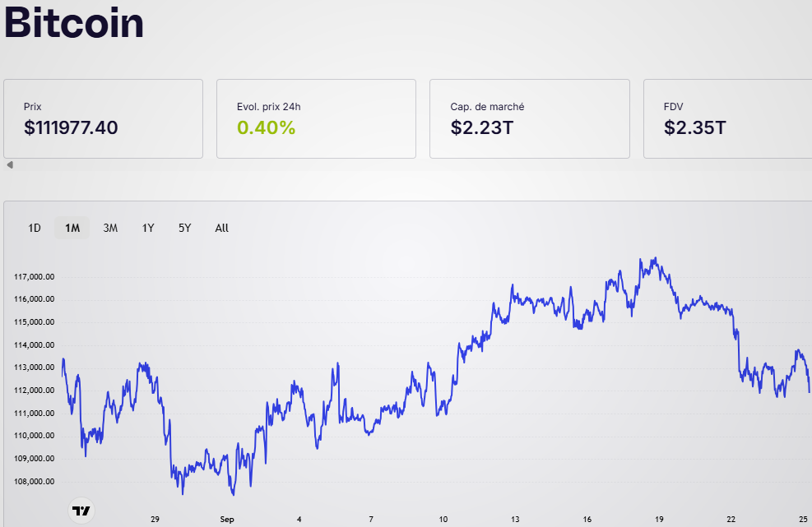Viewport: 812px width, 527px height.
Task: Open the 5Y chart range
Action: 185,228
